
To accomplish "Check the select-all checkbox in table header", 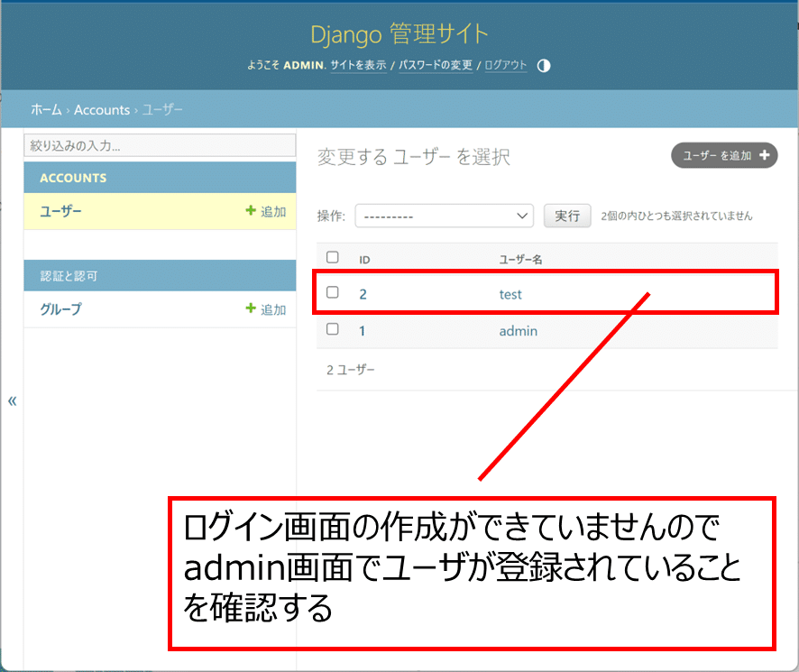I will (x=332, y=257).
